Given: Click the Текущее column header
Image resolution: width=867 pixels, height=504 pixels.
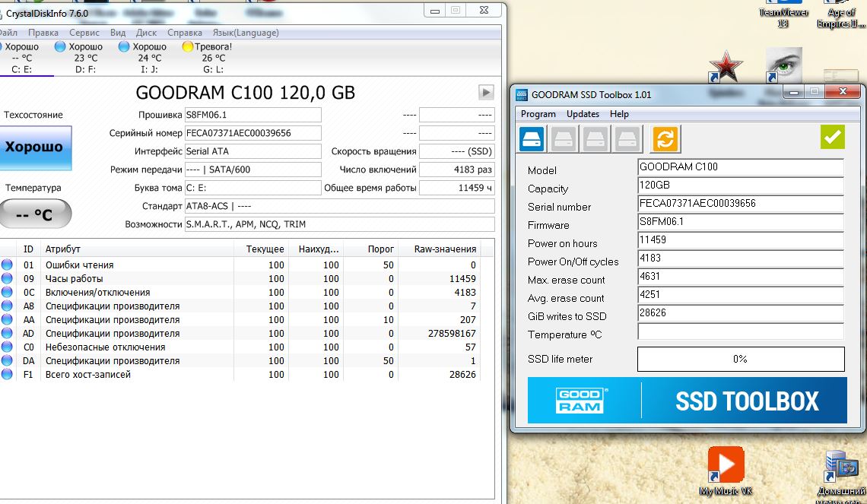Looking at the screenshot, I should pos(261,249).
